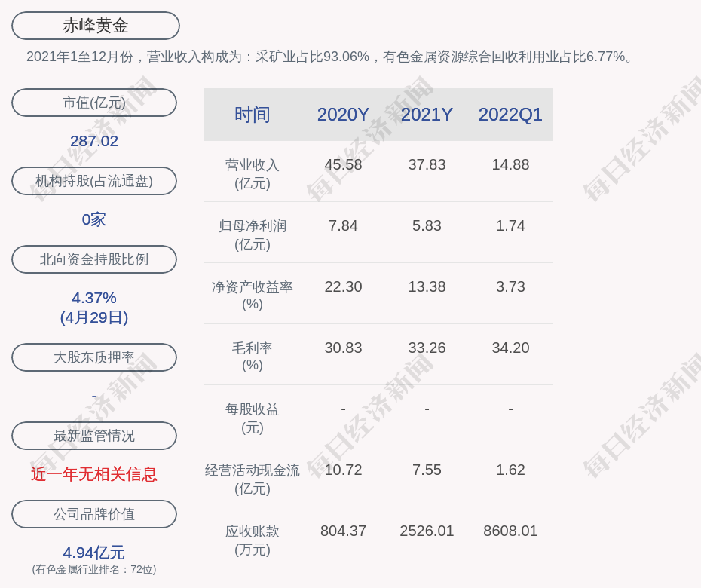Click receivables value 8608.01
701x588 pixels.
tap(510, 531)
